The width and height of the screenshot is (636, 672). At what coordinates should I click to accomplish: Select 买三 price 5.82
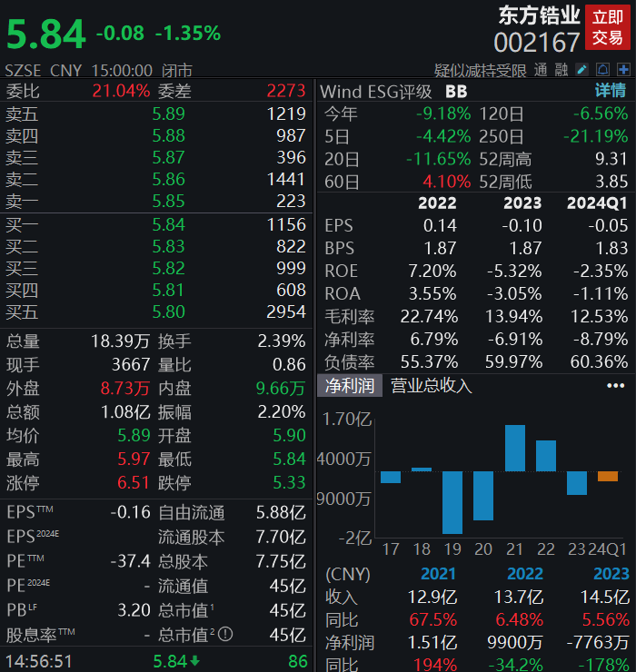point(169,268)
